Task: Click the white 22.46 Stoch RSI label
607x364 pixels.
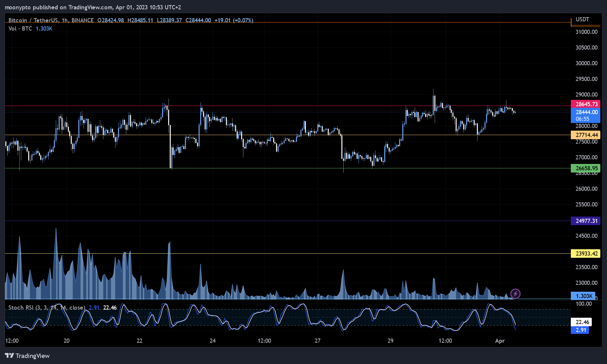Action: click(581, 322)
